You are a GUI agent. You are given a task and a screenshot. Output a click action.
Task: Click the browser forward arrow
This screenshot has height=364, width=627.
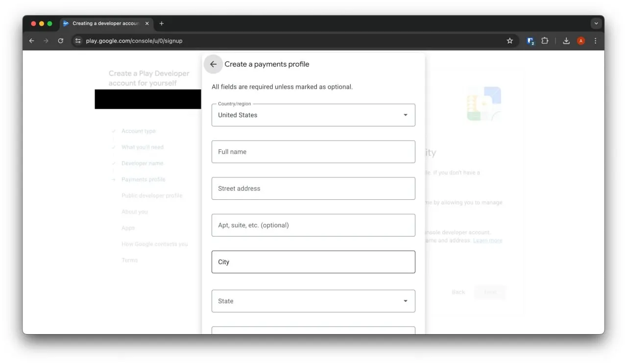point(46,41)
